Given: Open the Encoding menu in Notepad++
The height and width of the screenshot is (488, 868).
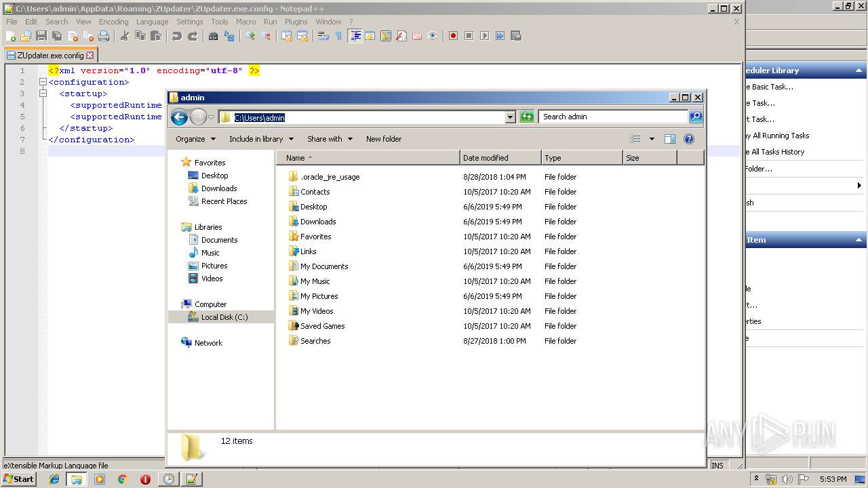Looking at the screenshot, I should click(x=113, y=22).
